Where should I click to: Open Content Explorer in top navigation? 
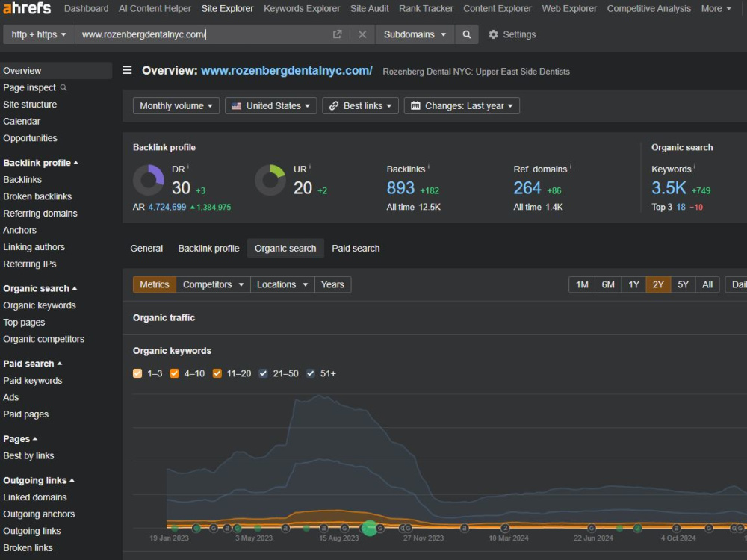coord(498,8)
